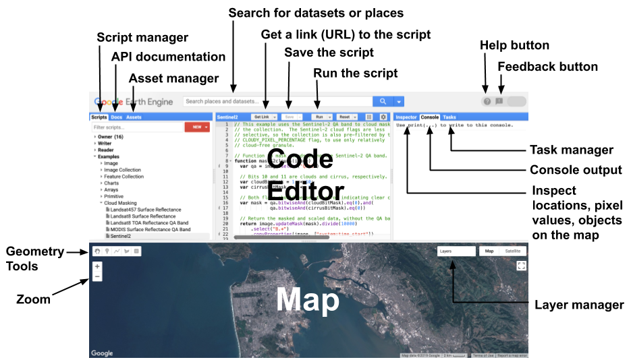The height and width of the screenshot is (364, 631).
Task: Click the search magnifier button
Action: [x=383, y=102]
